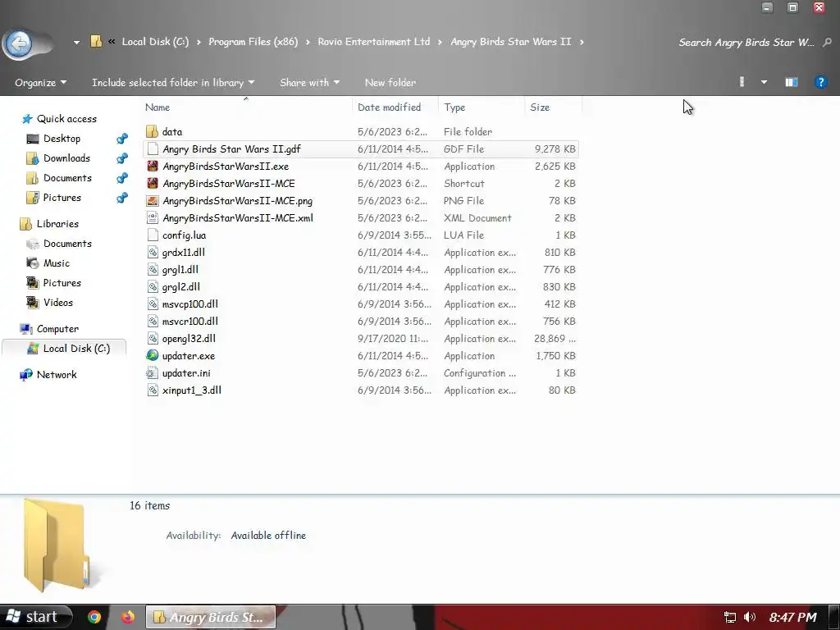840x630 pixels.
Task: Open Documents under Libraries
Action: pyautogui.click(x=67, y=244)
